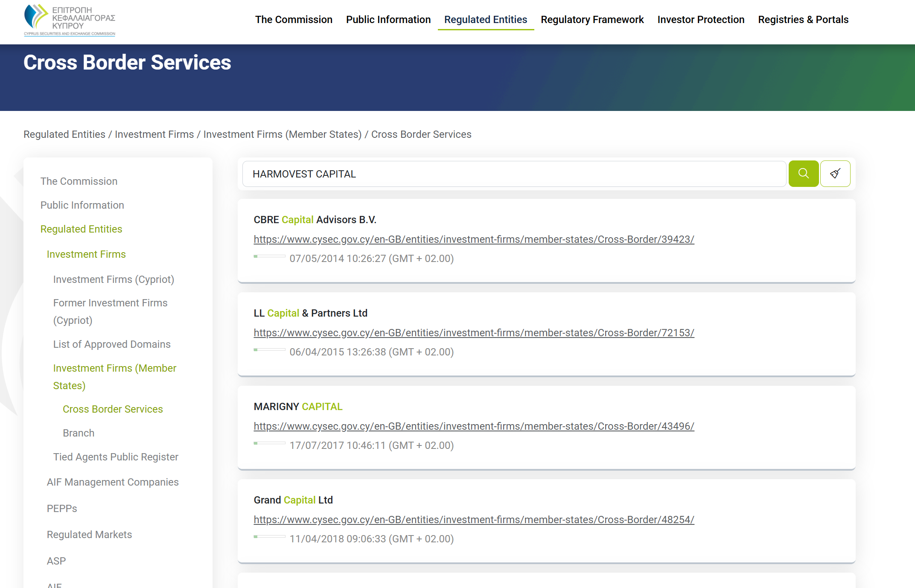Open Regulated Markets in the sidebar
Image resolution: width=915 pixels, height=588 pixels.
(89, 535)
